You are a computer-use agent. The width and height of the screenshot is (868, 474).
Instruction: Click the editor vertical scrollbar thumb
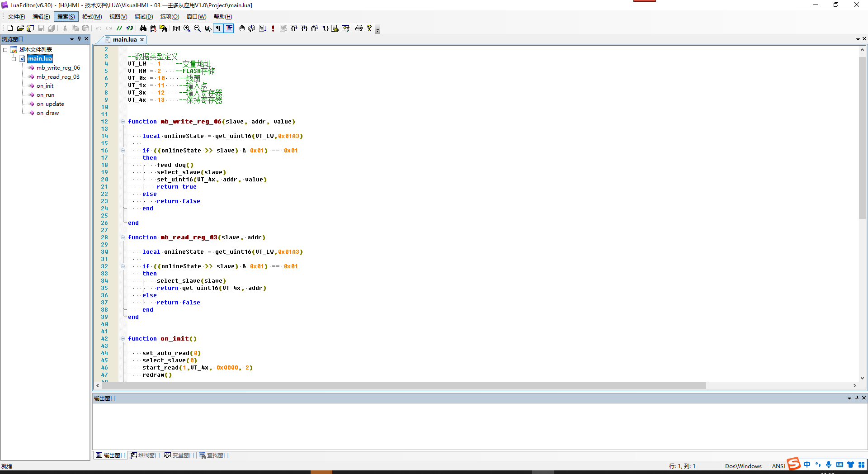(x=862, y=138)
